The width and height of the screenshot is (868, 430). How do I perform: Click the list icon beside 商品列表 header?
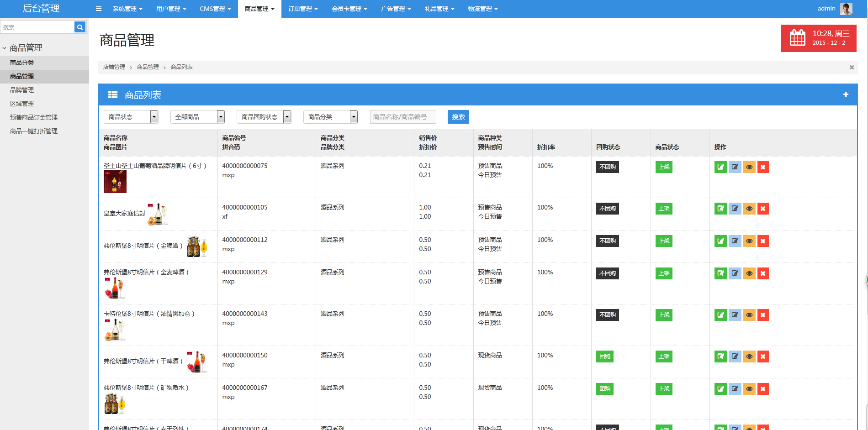pos(112,94)
